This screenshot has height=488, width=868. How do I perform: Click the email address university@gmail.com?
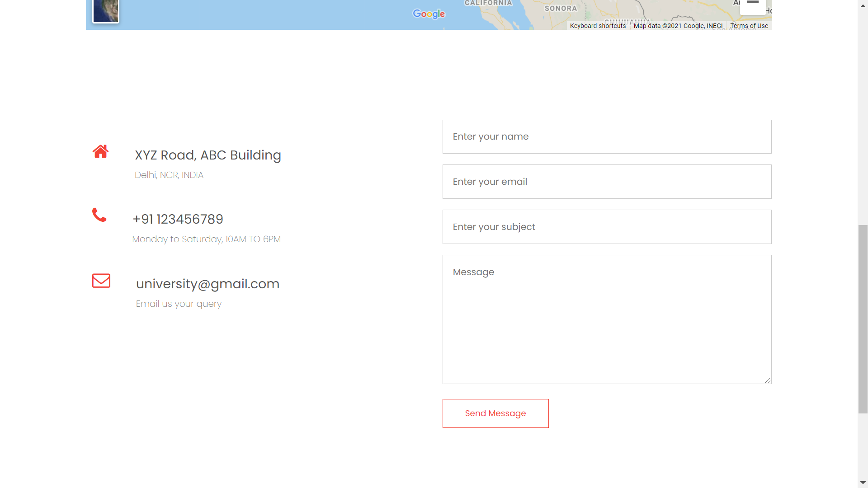pyautogui.click(x=208, y=284)
